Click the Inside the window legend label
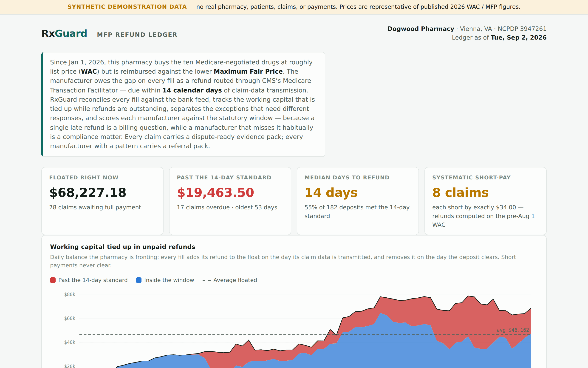 (169, 280)
